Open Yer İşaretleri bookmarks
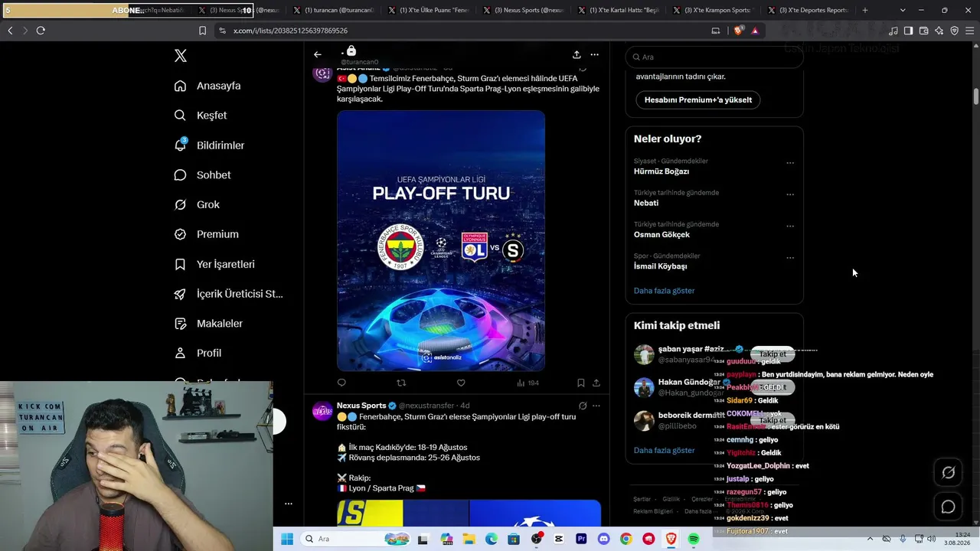This screenshot has width=980, height=551. (214, 264)
